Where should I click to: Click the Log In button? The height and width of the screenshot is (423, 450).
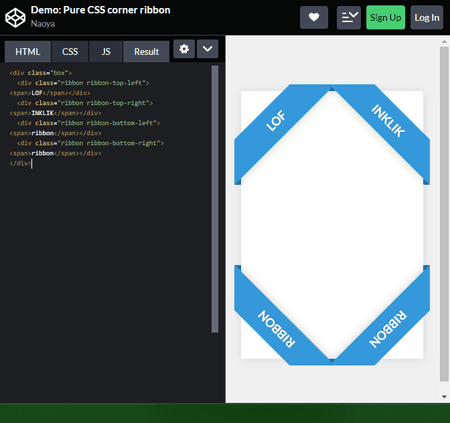[x=427, y=17]
